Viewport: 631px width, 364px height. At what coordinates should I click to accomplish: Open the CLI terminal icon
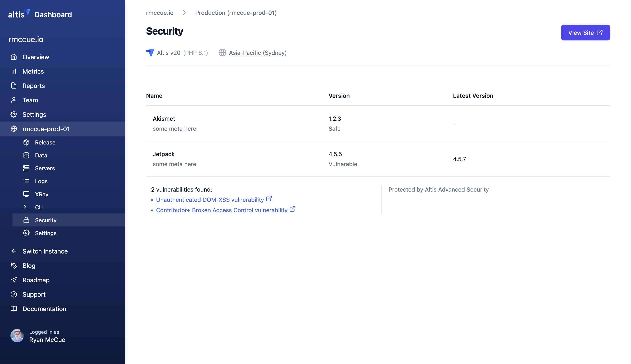pos(27,207)
